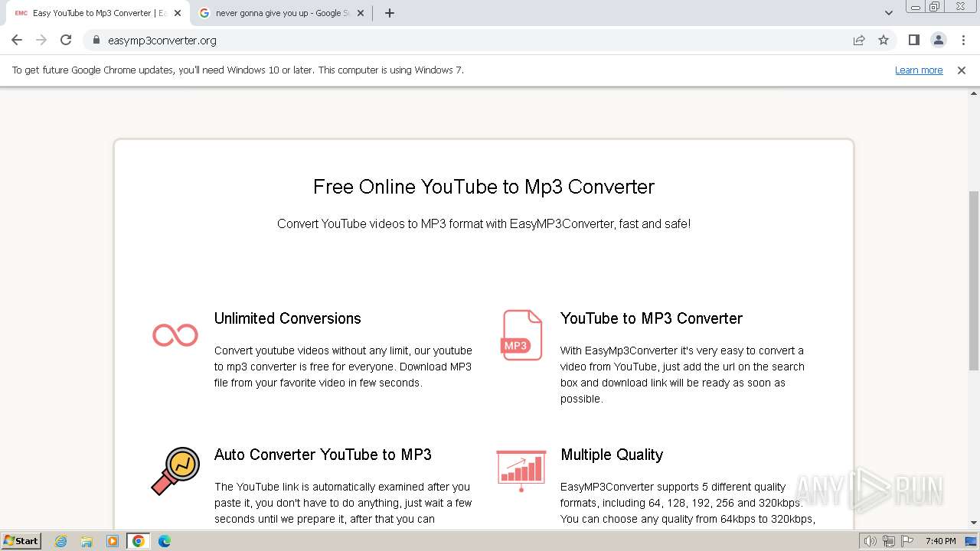Click the infinity Unlimited Conversions icon
The width and height of the screenshot is (980, 551).
[175, 335]
